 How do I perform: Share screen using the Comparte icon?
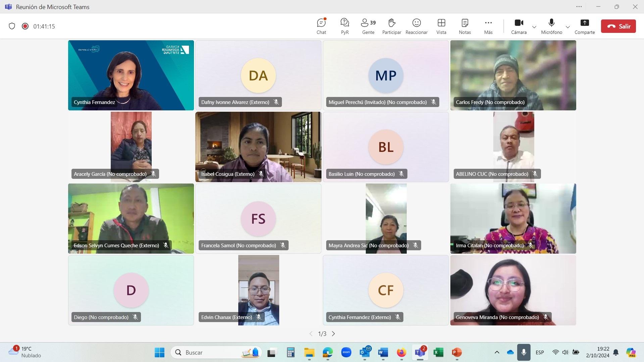click(585, 26)
